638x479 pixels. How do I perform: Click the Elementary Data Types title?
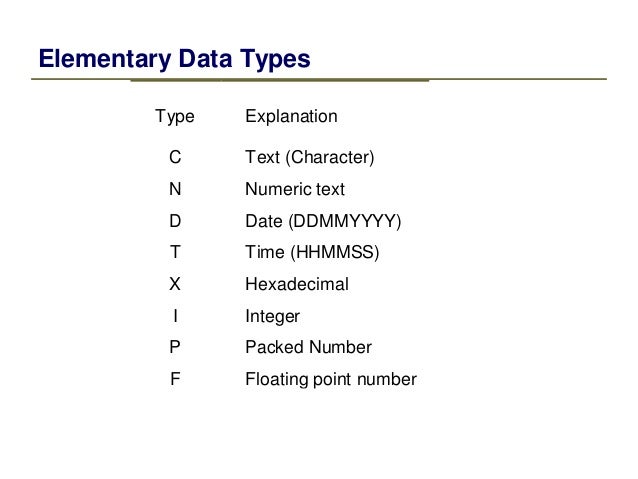coord(175,59)
